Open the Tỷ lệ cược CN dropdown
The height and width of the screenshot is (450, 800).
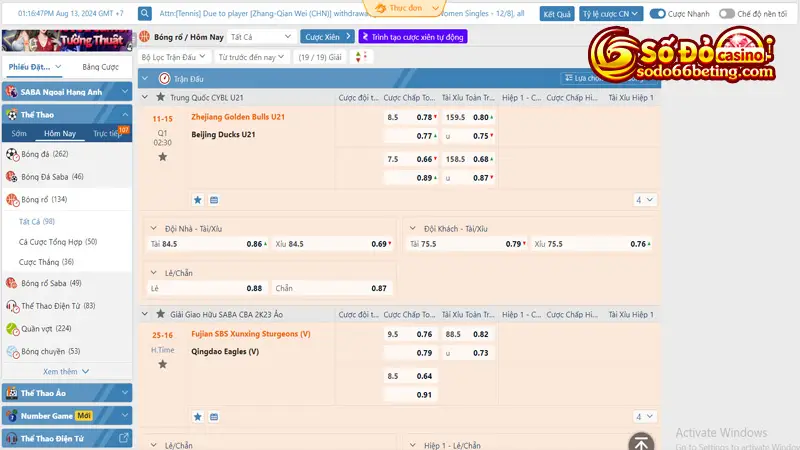[x=611, y=14]
